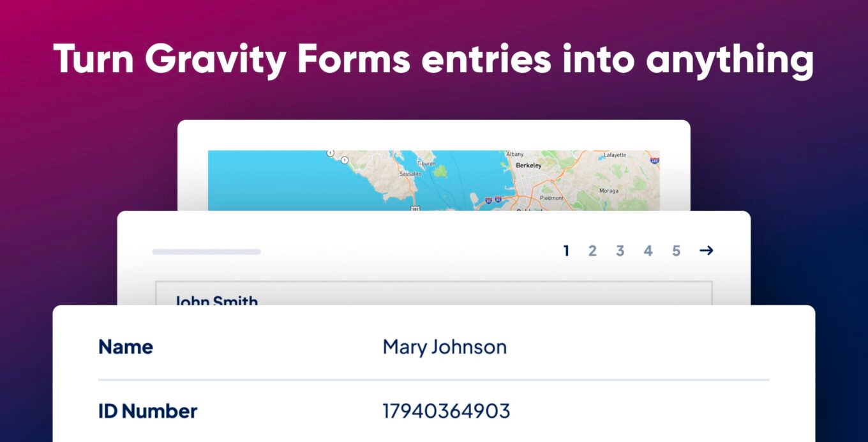Click the Piedmont label on the map
The width and height of the screenshot is (868, 442).
[552, 199]
